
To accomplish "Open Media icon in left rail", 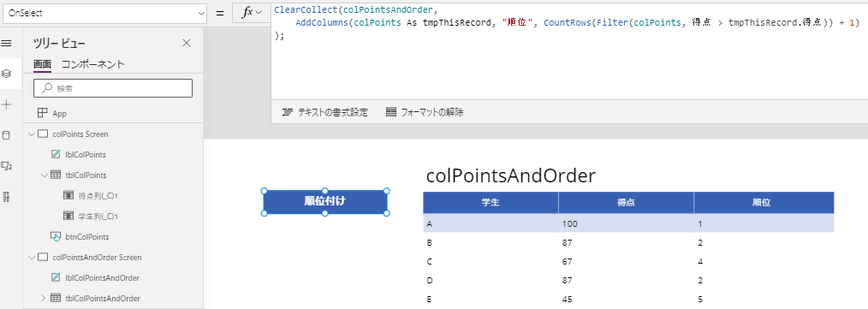I will coord(7,165).
